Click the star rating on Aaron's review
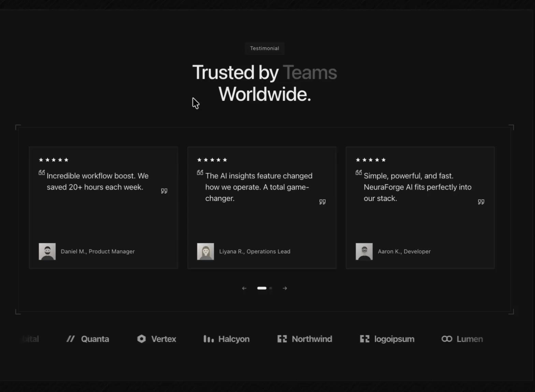The height and width of the screenshot is (392, 535). (x=371, y=160)
